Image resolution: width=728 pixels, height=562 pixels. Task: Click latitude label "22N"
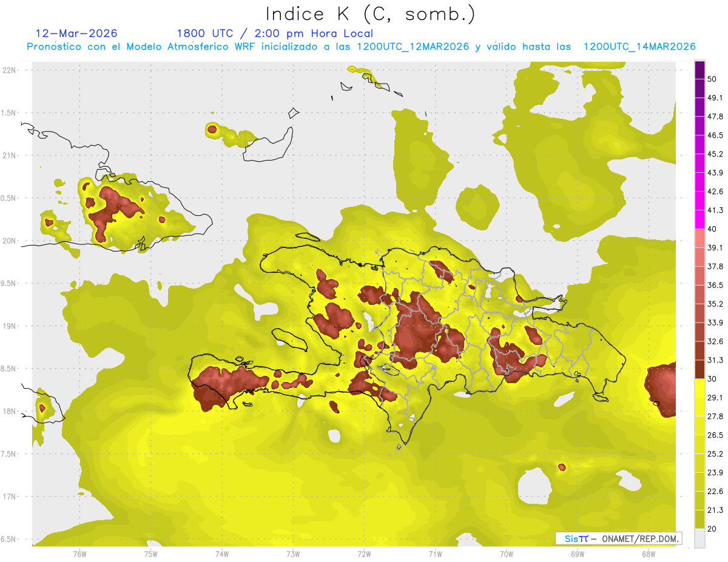tap(9, 70)
